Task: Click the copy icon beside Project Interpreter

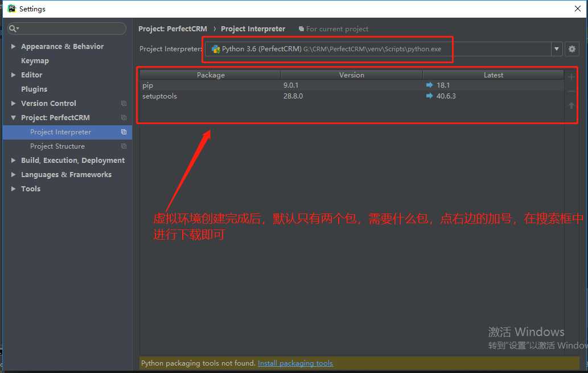Action: coord(124,132)
